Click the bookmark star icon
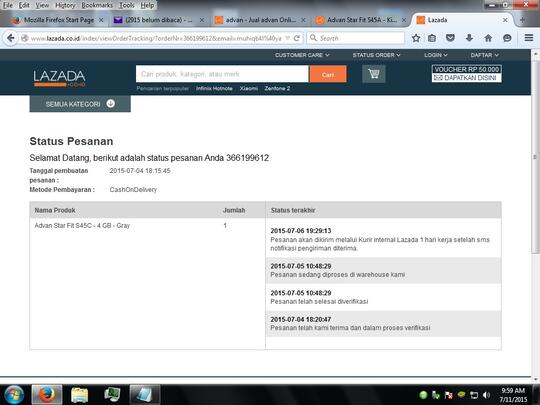 [416, 38]
